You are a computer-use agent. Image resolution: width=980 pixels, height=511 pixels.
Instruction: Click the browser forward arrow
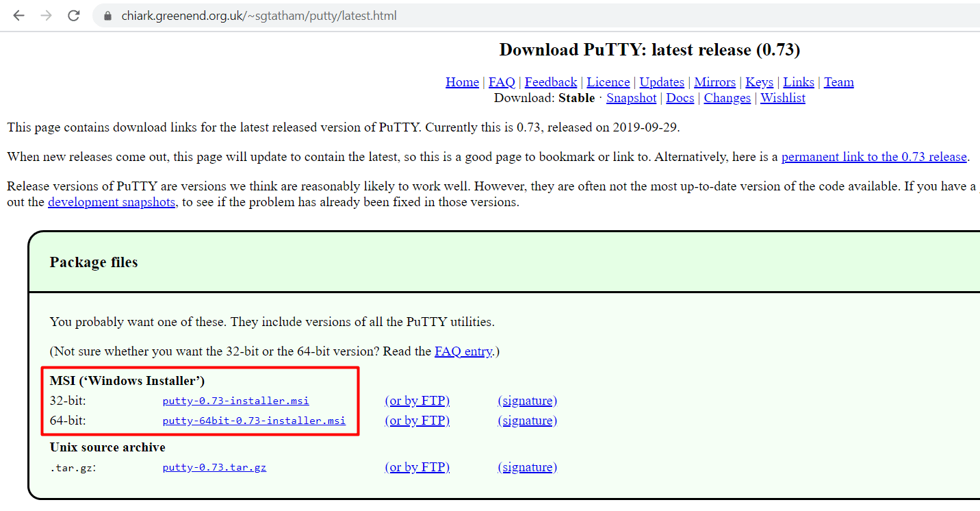tap(46, 15)
